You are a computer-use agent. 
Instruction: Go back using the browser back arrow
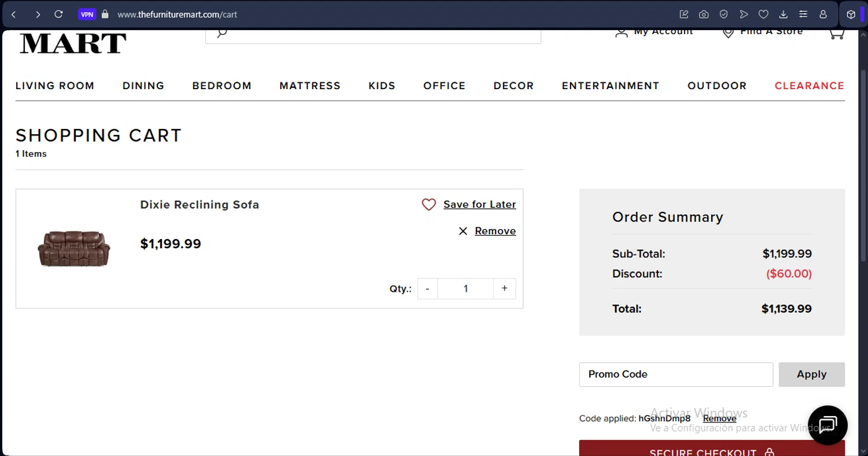[14, 14]
